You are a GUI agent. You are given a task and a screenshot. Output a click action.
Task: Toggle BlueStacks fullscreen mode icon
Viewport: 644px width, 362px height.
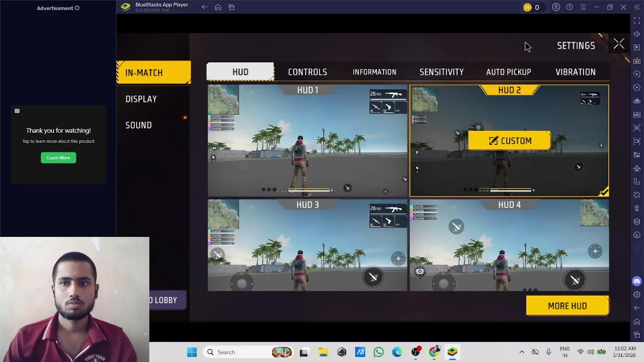637,21
